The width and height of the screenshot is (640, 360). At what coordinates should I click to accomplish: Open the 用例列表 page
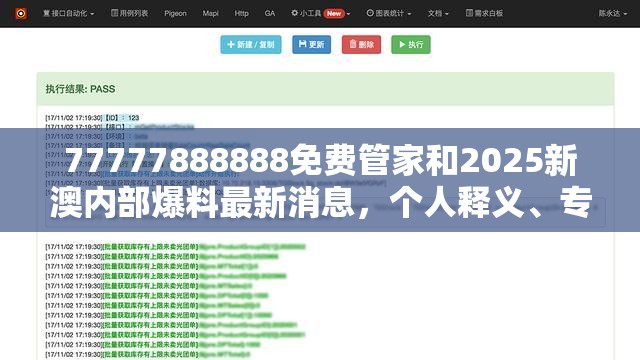tap(129, 13)
